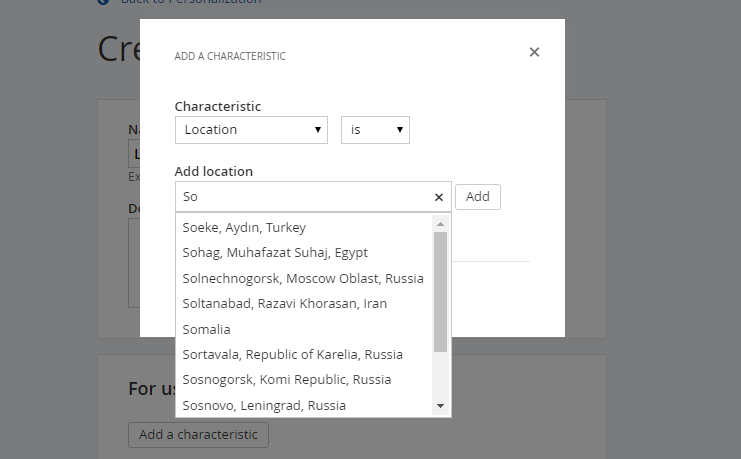Click the suggestion list scrollbar thumb

tap(440, 292)
